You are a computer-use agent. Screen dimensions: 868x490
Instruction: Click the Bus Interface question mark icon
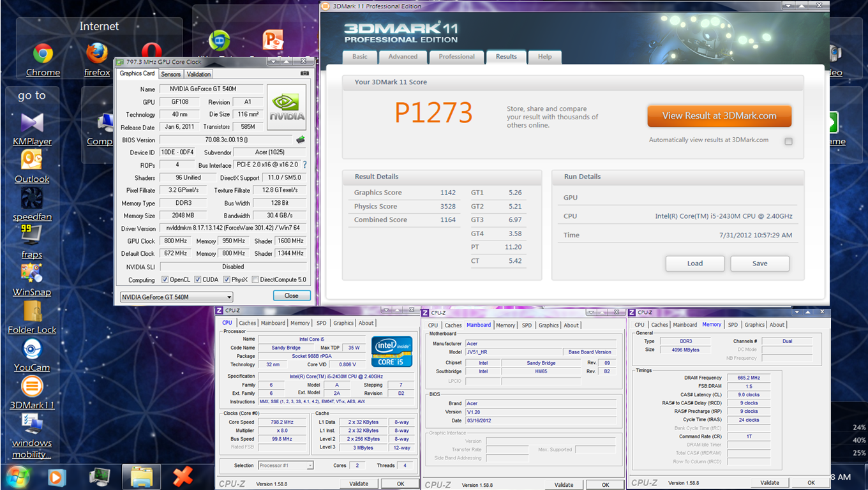pos(305,165)
